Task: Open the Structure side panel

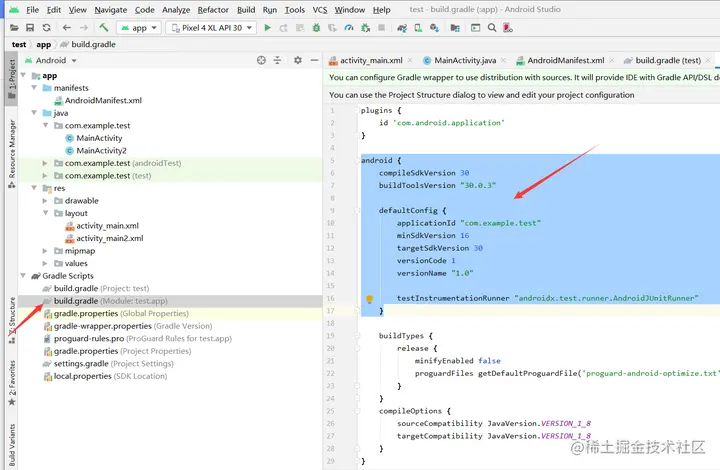Action: [12, 320]
